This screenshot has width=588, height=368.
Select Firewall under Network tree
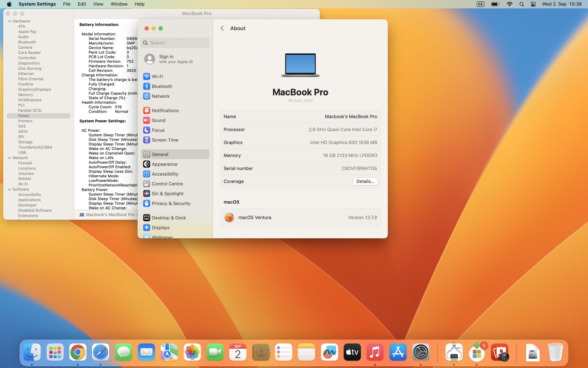[x=25, y=163]
